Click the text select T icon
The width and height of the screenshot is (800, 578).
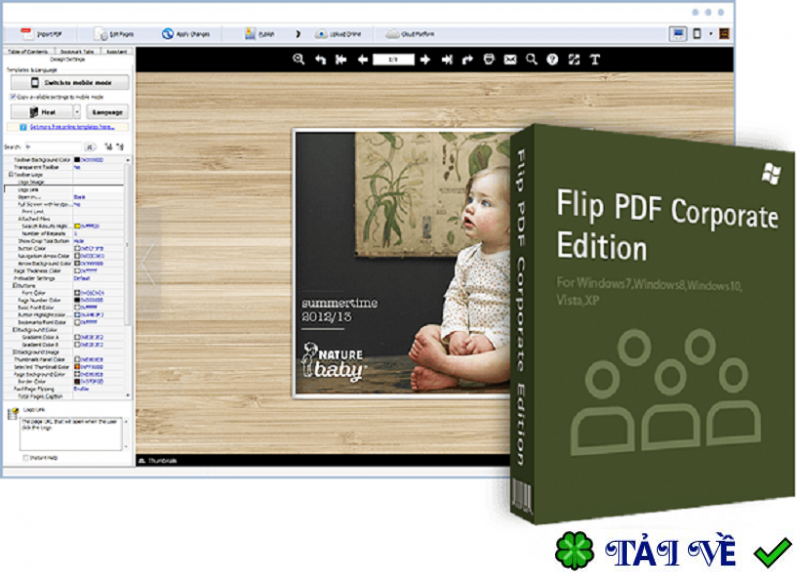tap(595, 60)
